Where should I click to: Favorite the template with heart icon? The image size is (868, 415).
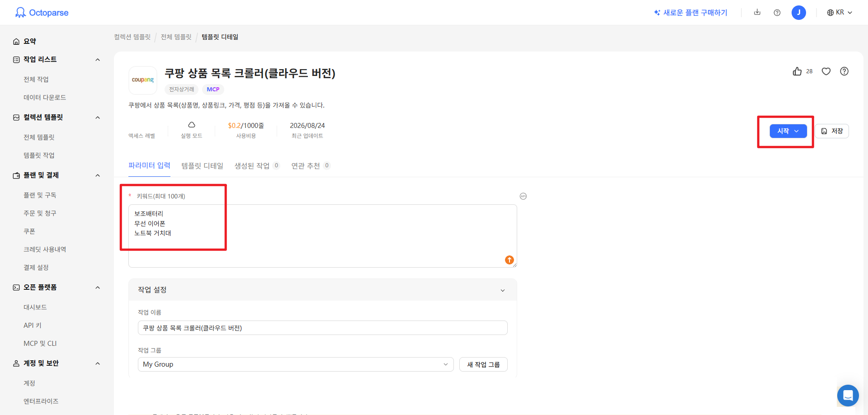click(x=826, y=71)
